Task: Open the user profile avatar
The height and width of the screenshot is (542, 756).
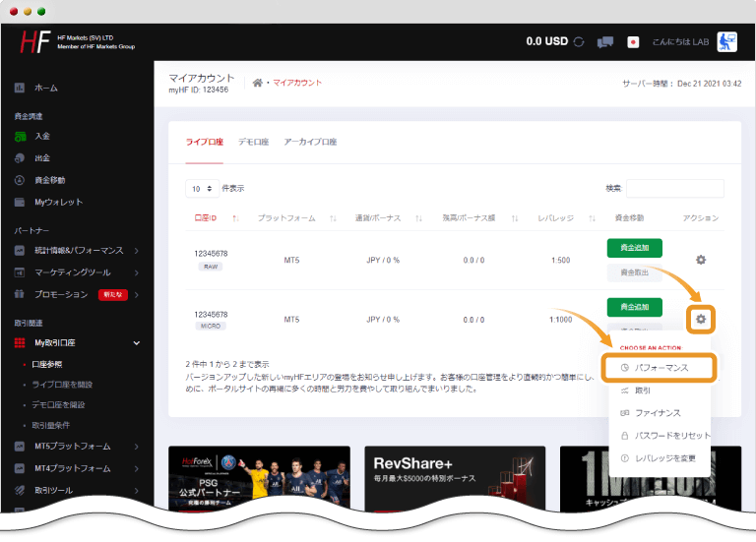Action: pyautogui.click(x=726, y=41)
